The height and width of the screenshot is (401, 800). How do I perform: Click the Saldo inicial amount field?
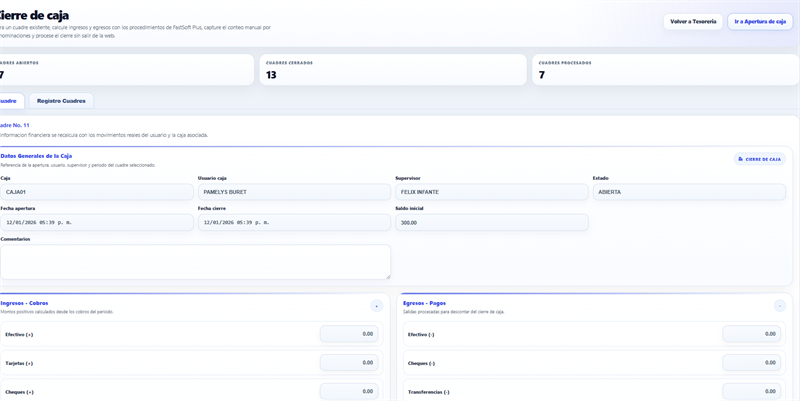(x=491, y=222)
